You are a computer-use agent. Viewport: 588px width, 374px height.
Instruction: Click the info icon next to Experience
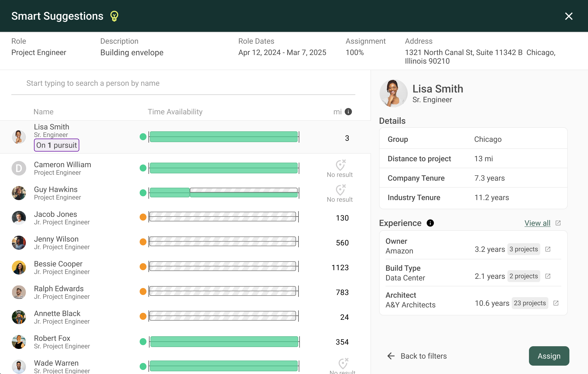coord(430,223)
